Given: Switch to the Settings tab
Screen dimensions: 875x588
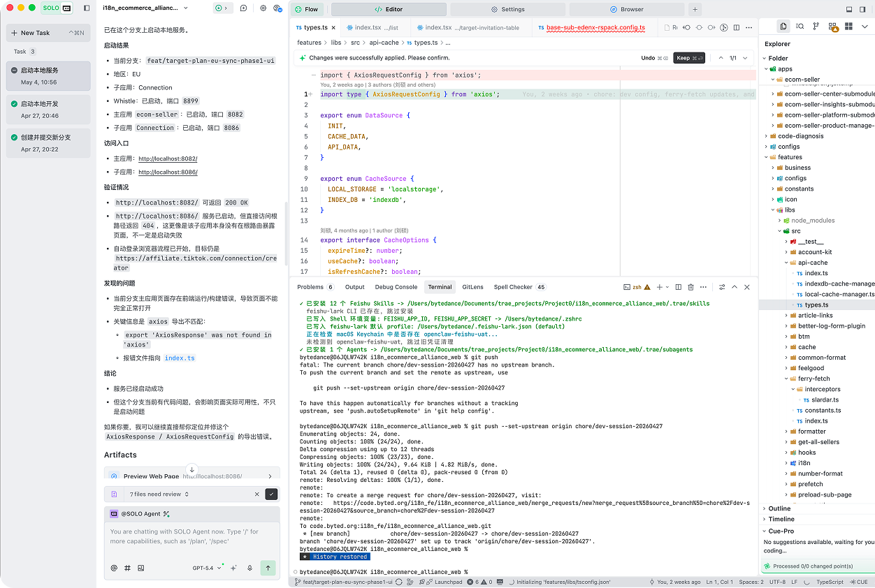Looking at the screenshot, I should pos(508,10).
